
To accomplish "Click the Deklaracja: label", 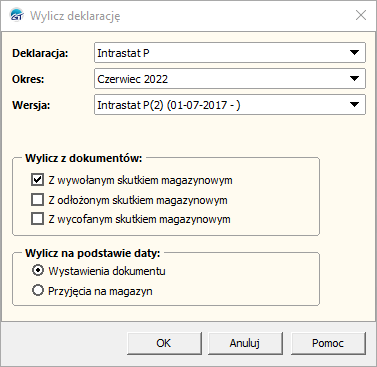I will pyautogui.click(x=40, y=53).
